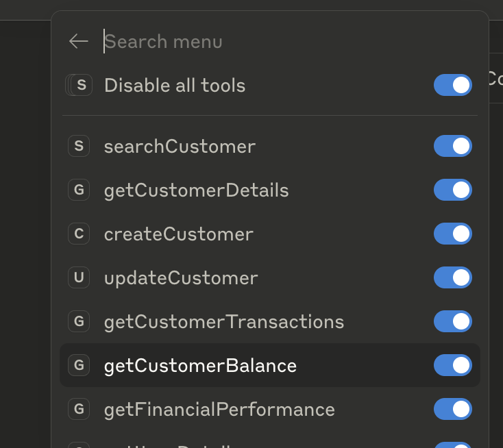The height and width of the screenshot is (448, 503).
Task: Click the G icon beside getFinancialPerformance
Action: (x=79, y=409)
